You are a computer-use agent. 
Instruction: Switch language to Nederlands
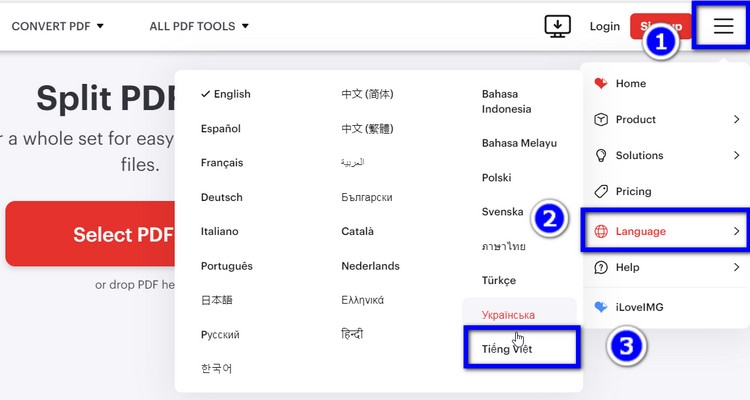(370, 266)
